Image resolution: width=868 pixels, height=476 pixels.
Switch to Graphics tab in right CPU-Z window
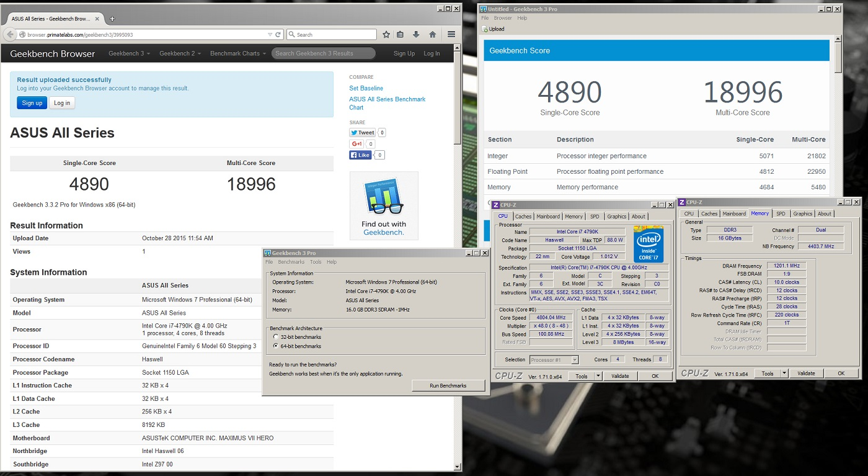802,214
